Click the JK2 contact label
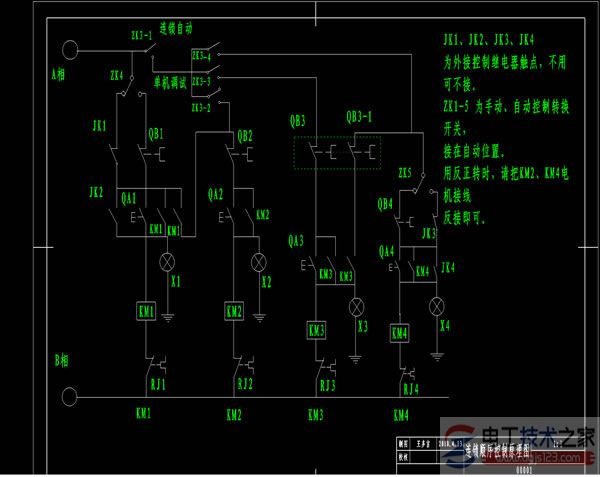The height and width of the screenshot is (477, 600). pos(96,192)
